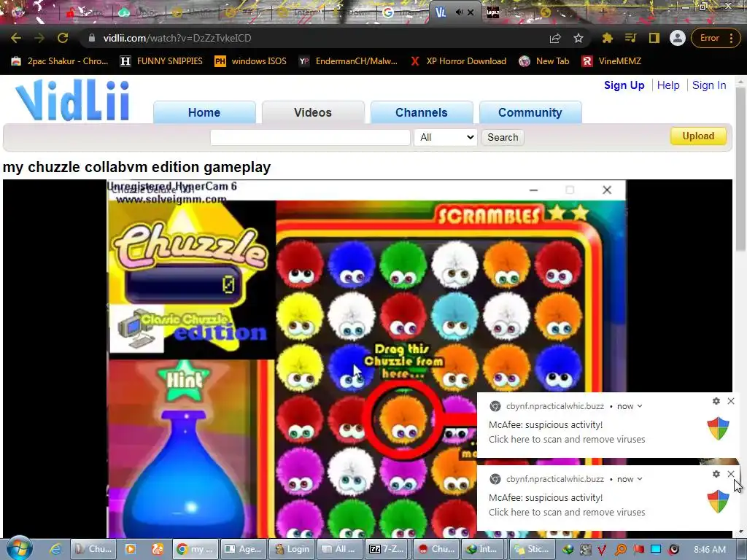Click the Error update button
This screenshot has height=560, width=747.
point(709,38)
